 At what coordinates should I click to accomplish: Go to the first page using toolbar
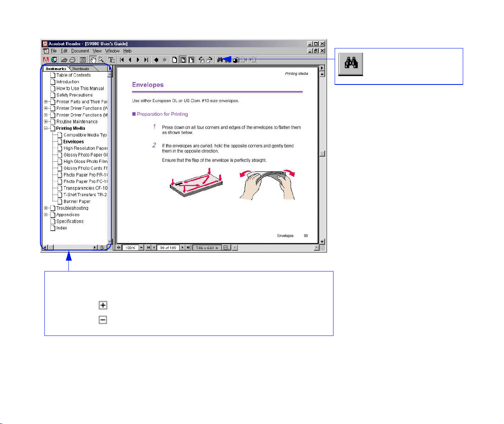[x=122, y=60]
